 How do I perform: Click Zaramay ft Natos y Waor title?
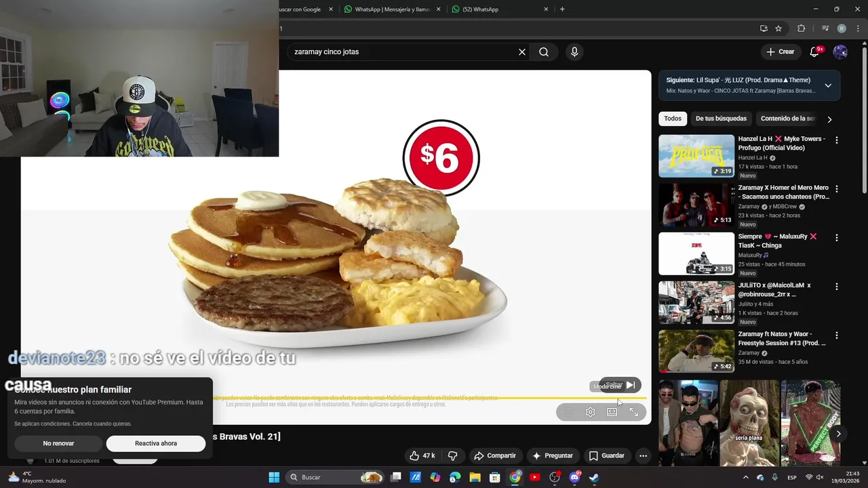click(x=782, y=338)
